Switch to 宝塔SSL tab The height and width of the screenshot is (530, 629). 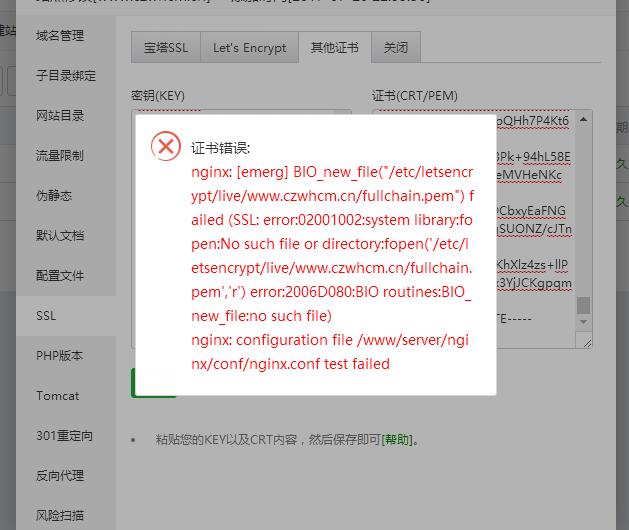(x=166, y=48)
